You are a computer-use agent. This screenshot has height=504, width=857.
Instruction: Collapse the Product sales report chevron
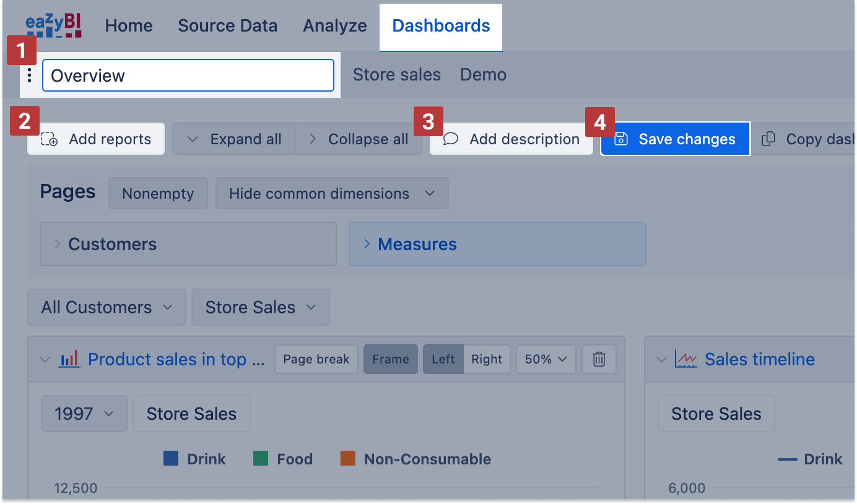click(45, 359)
